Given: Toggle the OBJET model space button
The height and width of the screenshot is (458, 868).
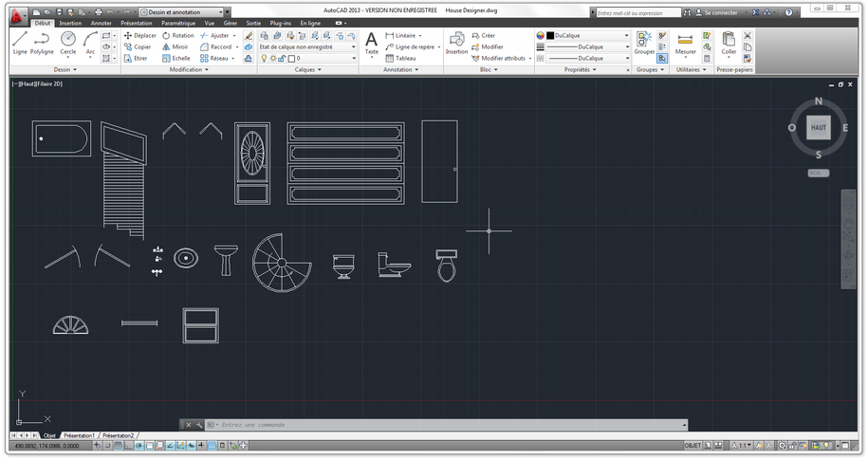Looking at the screenshot, I should click(694, 445).
